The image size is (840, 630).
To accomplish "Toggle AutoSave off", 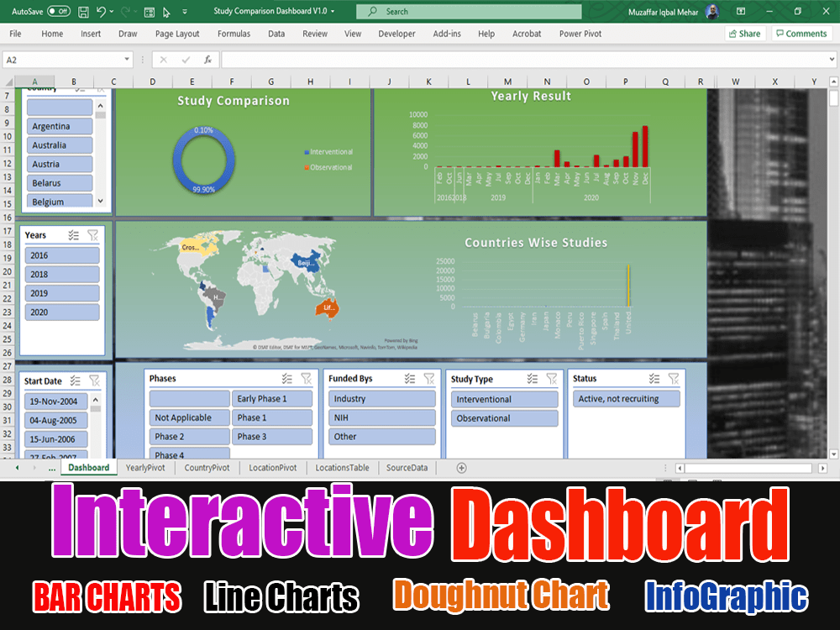I will pyautogui.click(x=59, y=13).
